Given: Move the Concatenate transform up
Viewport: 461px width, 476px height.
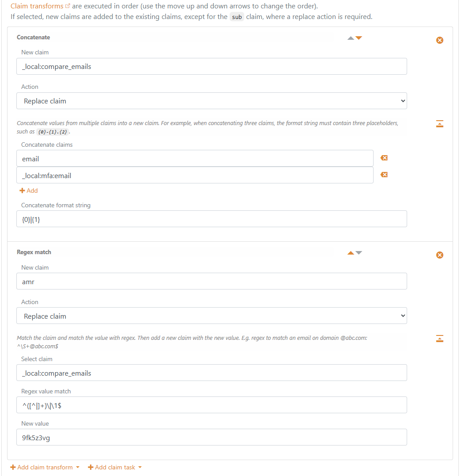Looking at the screenshot, I should pyautogui.click(x=350, y=38).
